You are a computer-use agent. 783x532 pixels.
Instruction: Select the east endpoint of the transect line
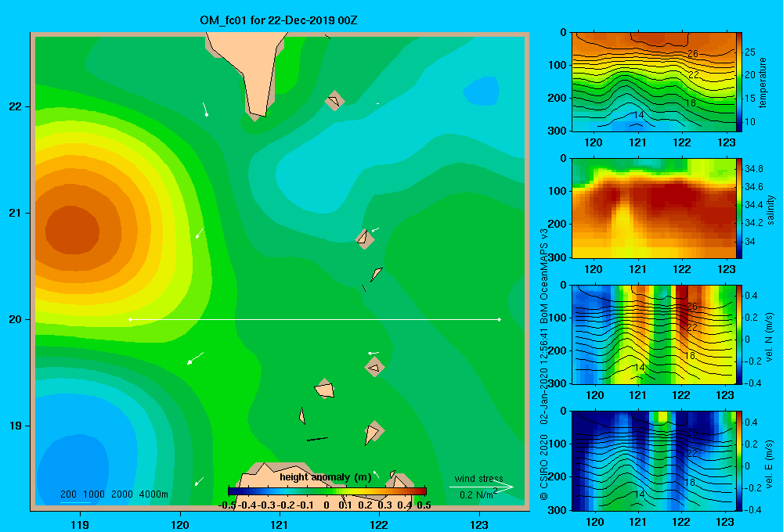point(499,319)
